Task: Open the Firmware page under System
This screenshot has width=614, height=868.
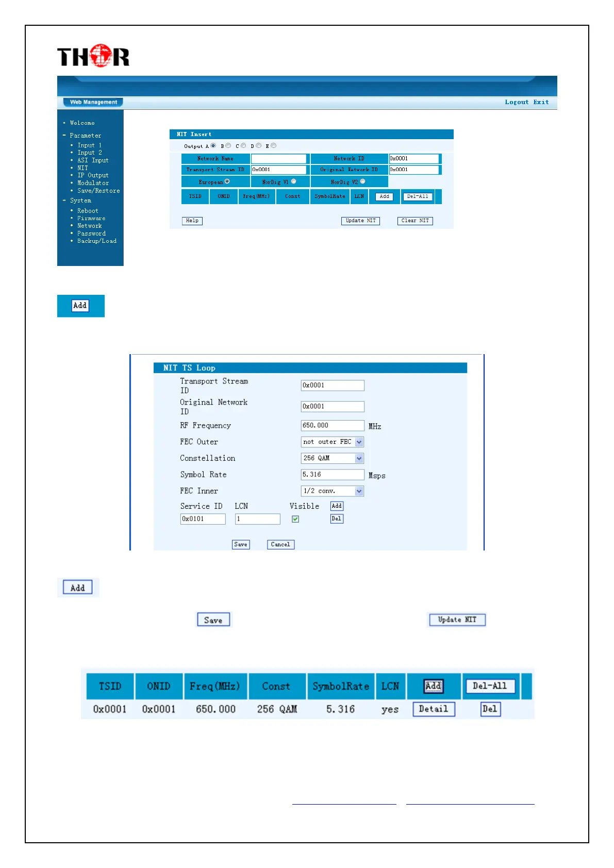Action: point(91,218)
